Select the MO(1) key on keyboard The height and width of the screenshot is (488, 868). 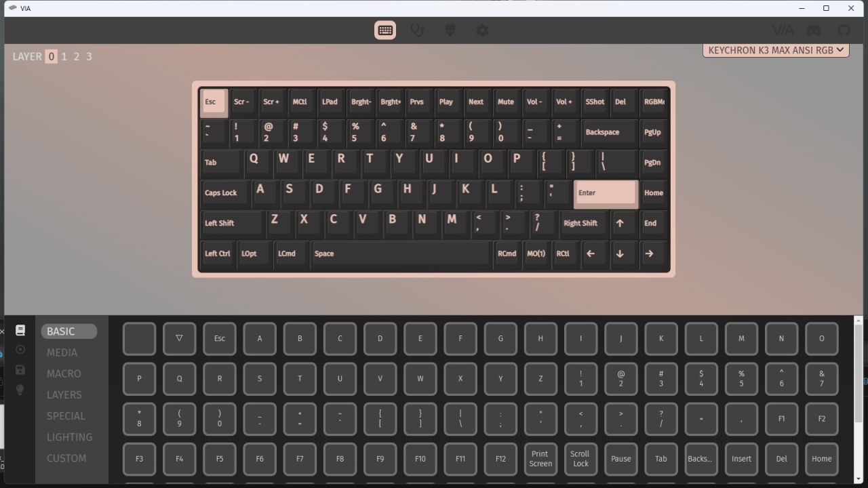536,253
